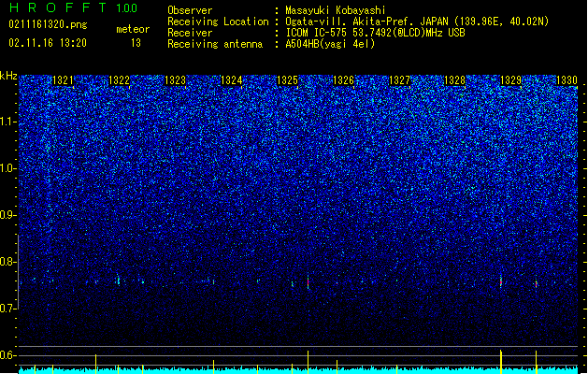Select the ICOM IC-575 receiver details

point(375,33)
